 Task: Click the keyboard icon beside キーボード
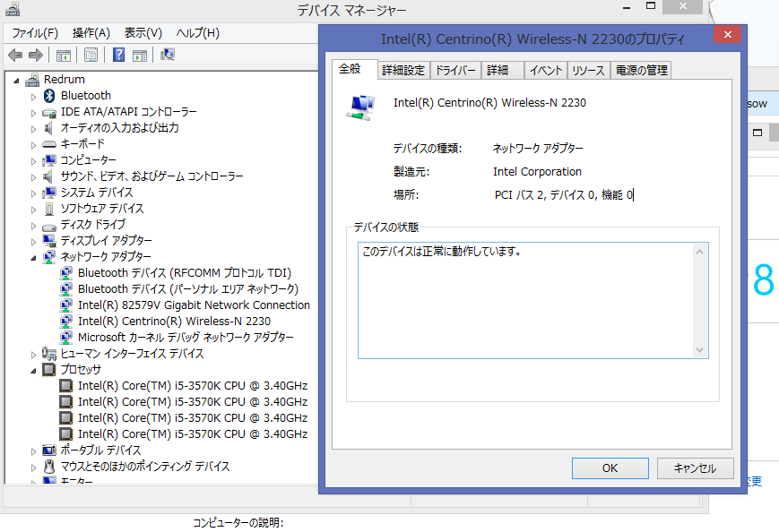pos(49,144)
